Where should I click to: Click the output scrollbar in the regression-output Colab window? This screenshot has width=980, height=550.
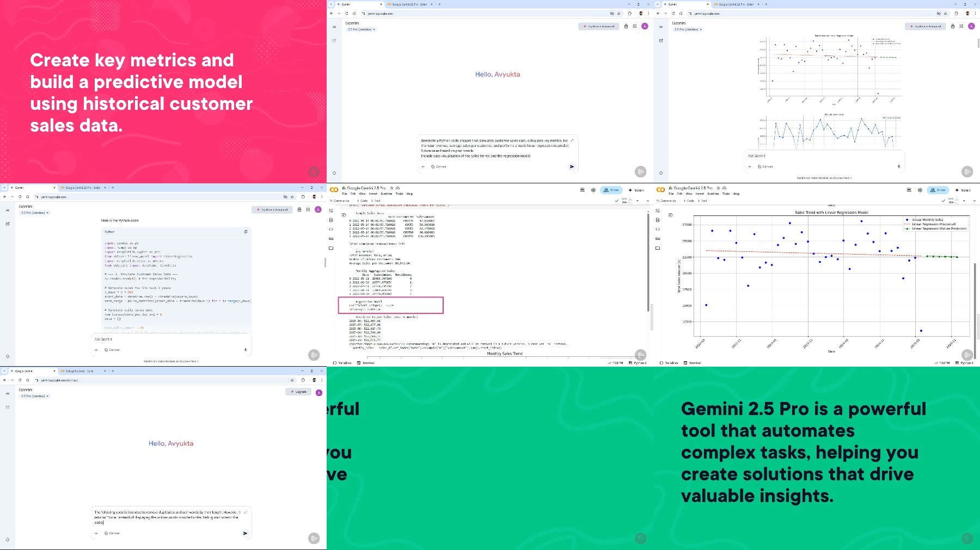tap(648, 262)
